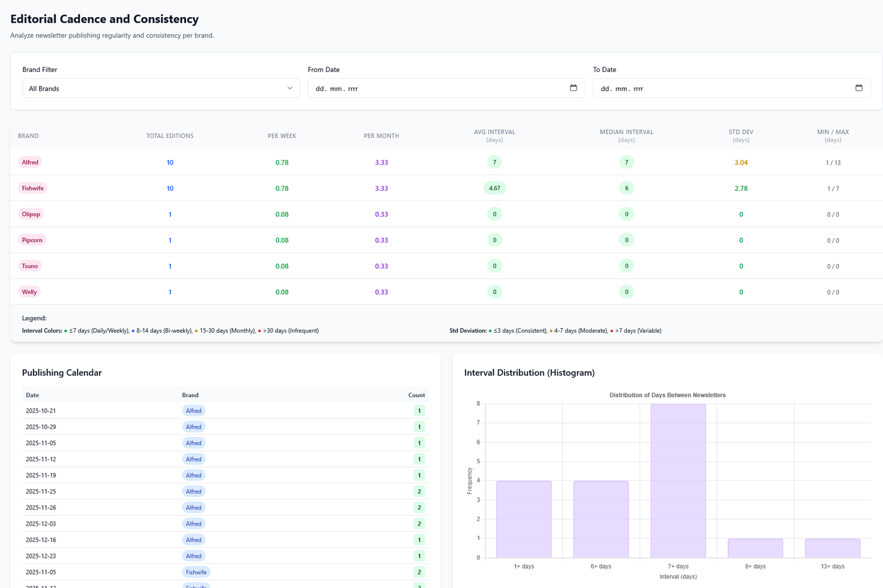Click the tallest 7+ days histogram bar
The image size is (883, 588).
[678, 481]
